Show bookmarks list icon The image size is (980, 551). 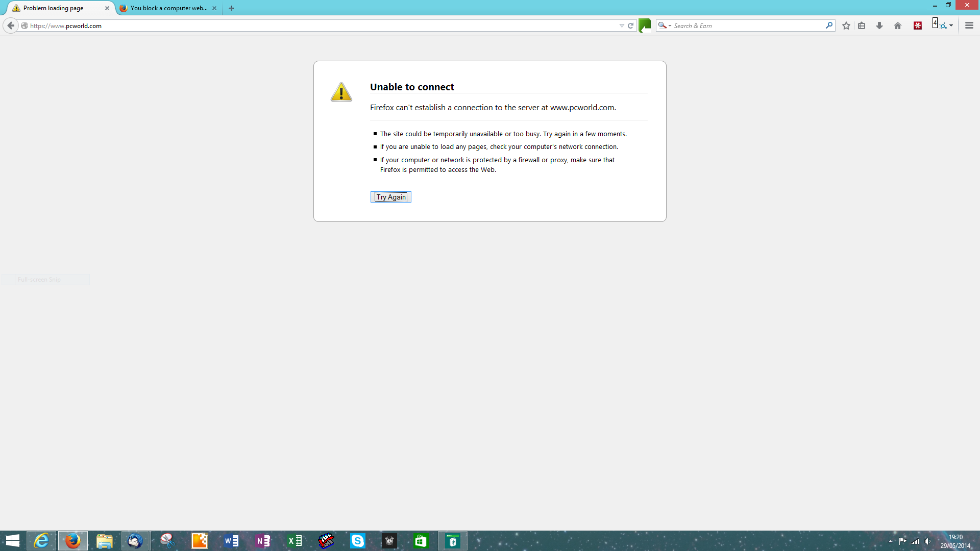click(x=862, y=26)
